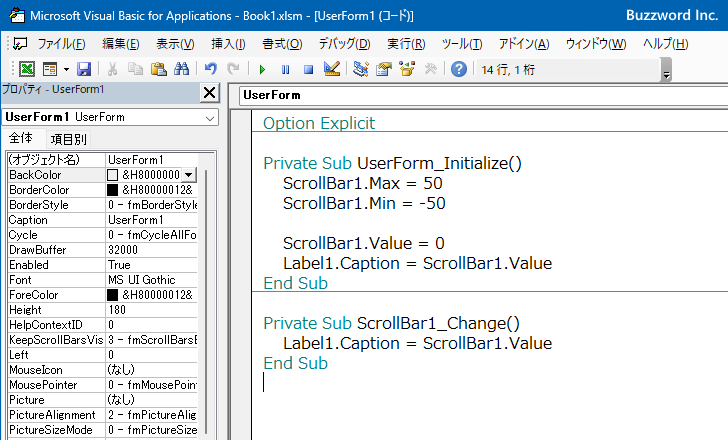This screenshot has width=728, height=440.
Task: Click the code window control icon left of the File menu
Action: [x=20, y=44]
